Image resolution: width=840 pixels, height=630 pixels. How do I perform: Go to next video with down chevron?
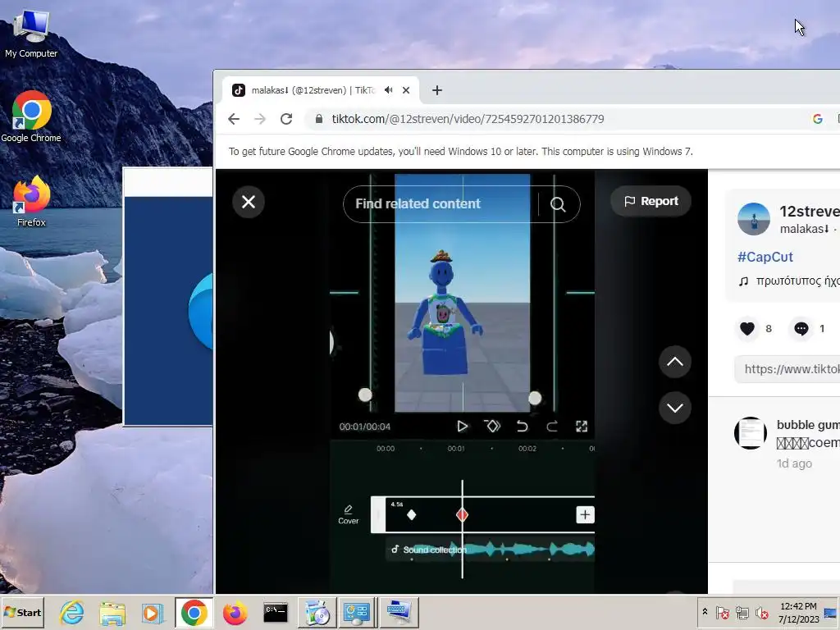[674, 408]
